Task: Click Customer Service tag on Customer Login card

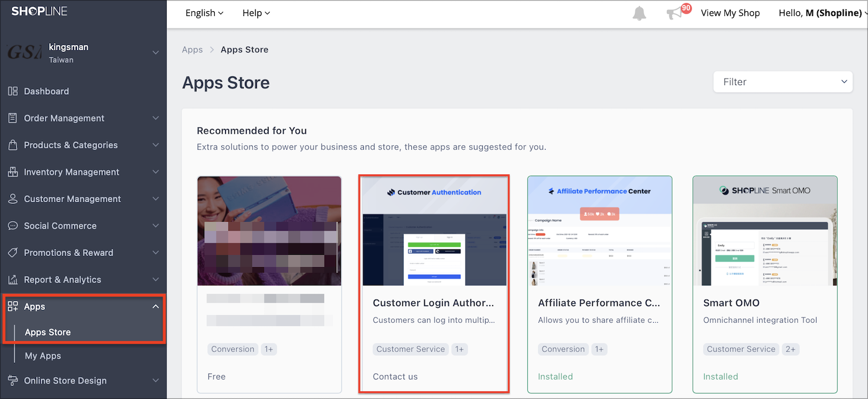Action: 411,349
